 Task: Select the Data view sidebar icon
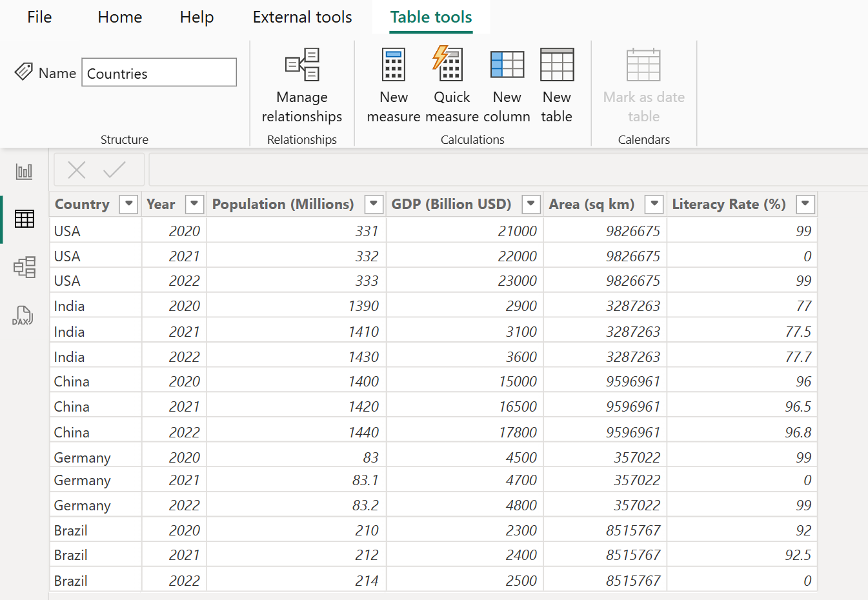click(x=24, y=219)
